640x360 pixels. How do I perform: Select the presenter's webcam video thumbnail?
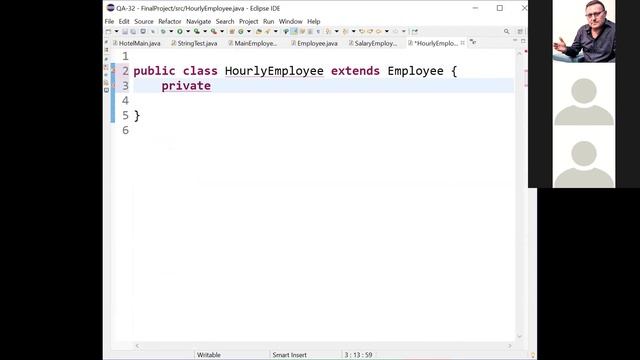[584, 31]
